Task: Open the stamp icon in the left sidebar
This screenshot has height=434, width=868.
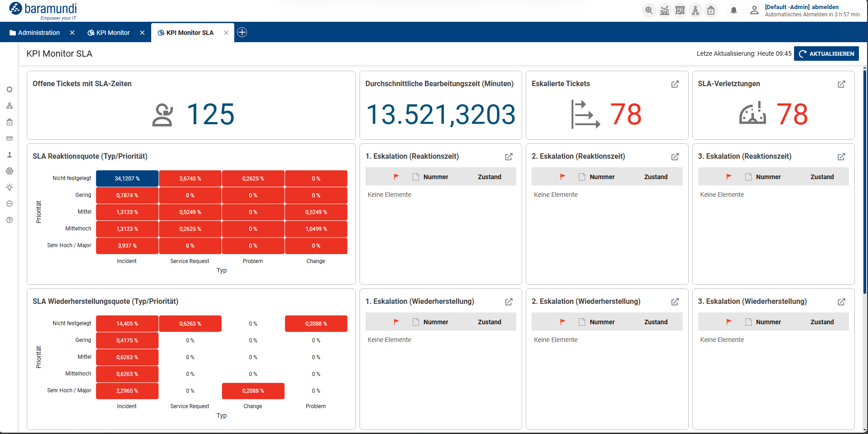Action: click(x=9, y=155)
